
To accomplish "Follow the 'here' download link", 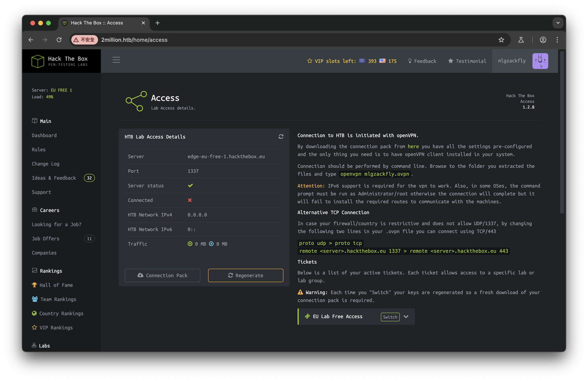I will pos(413,147).
